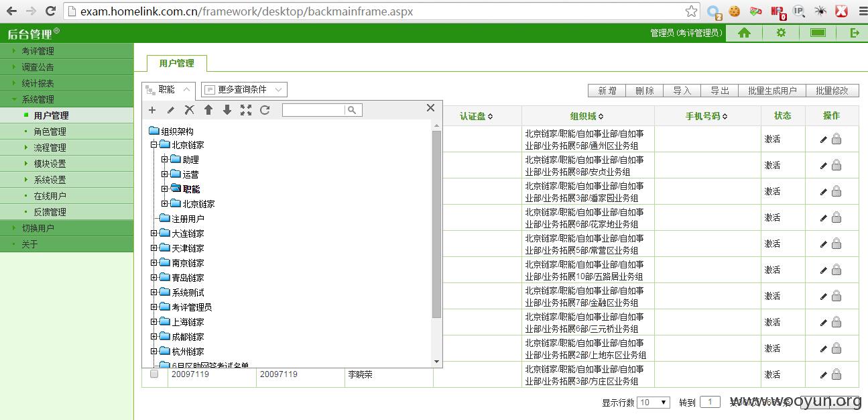Viewport: 868px width, 420px height.
Task: Tick the checkbox for user 20097119
Action: pos(154,374)
